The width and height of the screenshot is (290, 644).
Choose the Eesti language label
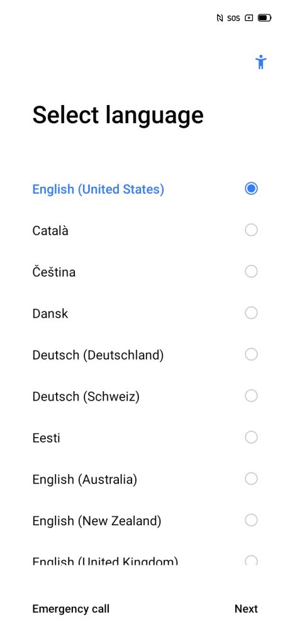coord(46,438)
